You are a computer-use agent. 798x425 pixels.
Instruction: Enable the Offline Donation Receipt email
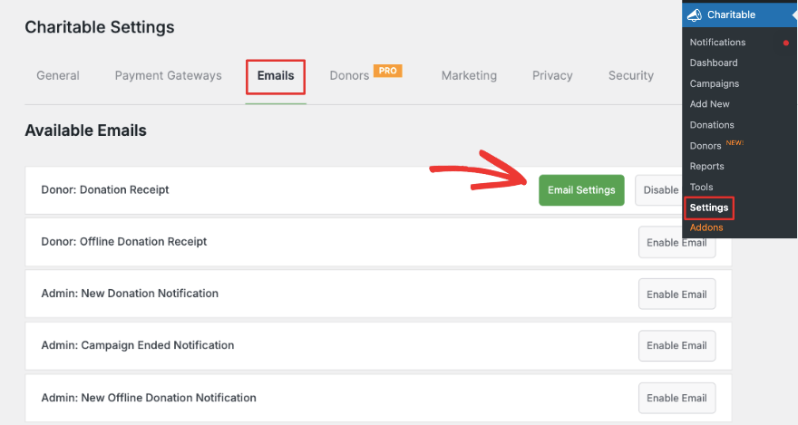tap(677, 243)
